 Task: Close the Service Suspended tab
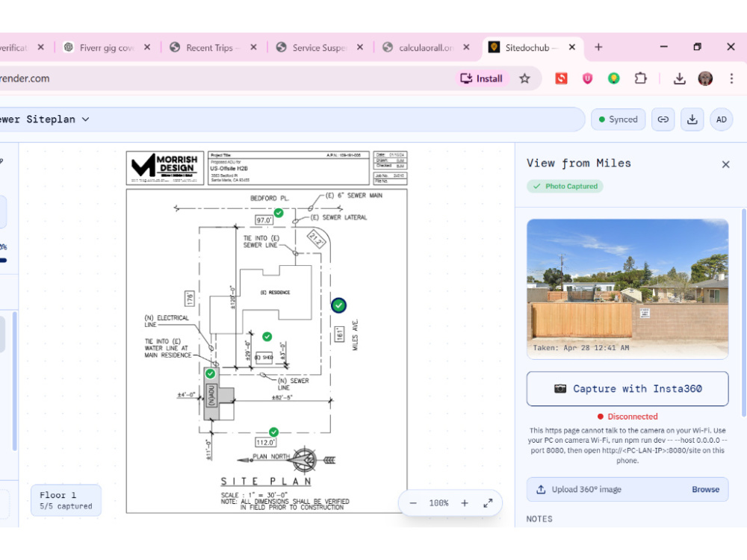click(360, 47)
